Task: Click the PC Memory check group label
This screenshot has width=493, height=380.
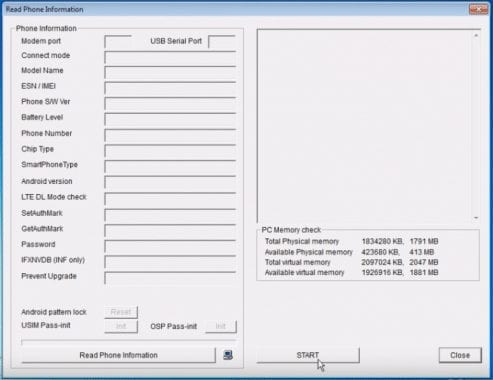Action: (x=291, y=230)
